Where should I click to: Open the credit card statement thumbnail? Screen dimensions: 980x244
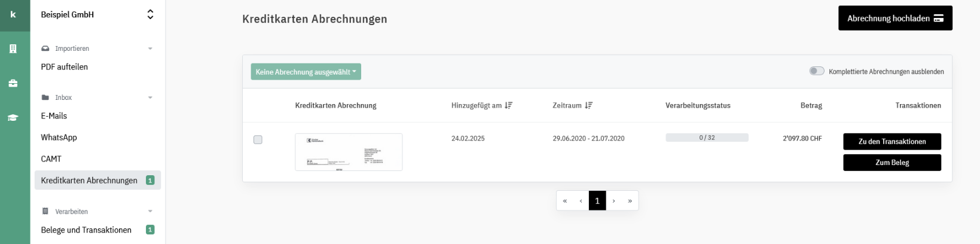point(349,152)
